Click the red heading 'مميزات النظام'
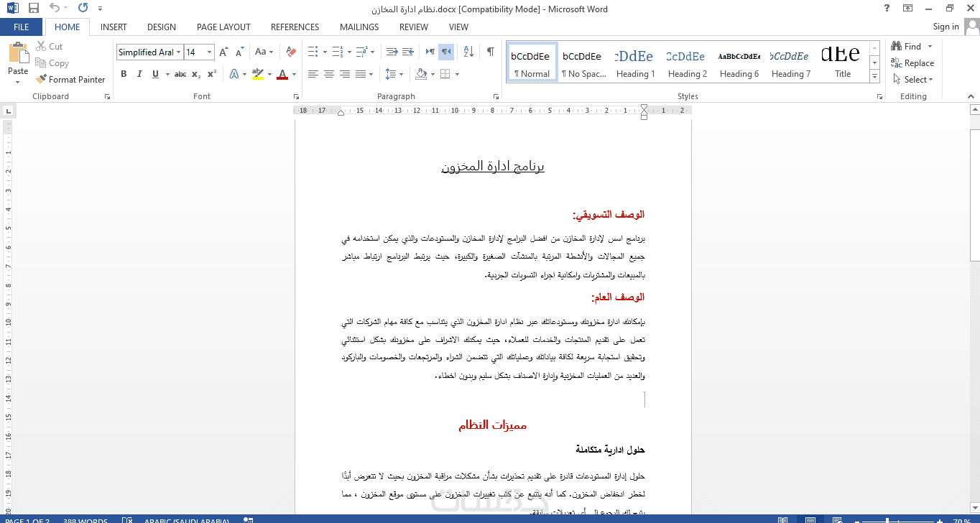The height and width of the screenshot is (523, 980). [493, 425]
